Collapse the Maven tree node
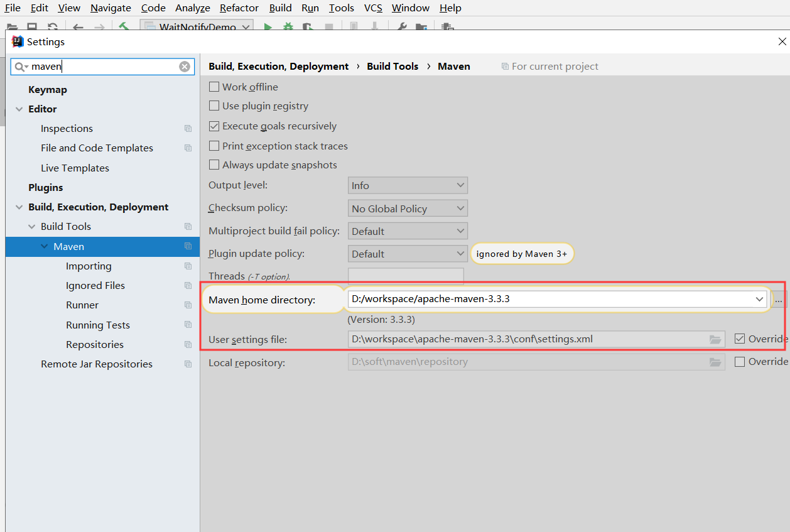The height and width of the screenshot is (532, 790). [x=44, y=246]
